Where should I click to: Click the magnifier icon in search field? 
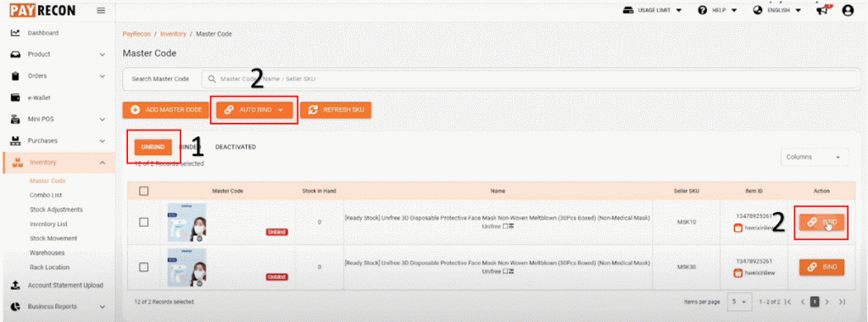[211, 79]
